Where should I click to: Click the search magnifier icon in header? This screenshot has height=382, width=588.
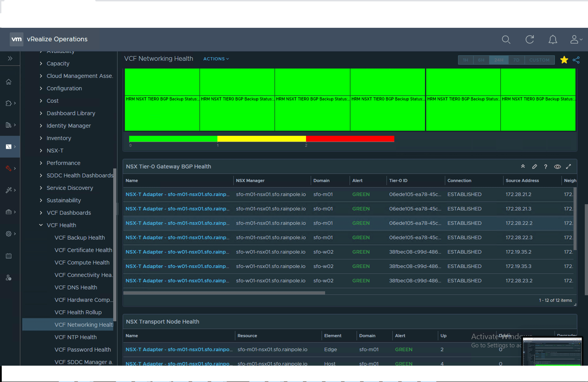(506, 39)
